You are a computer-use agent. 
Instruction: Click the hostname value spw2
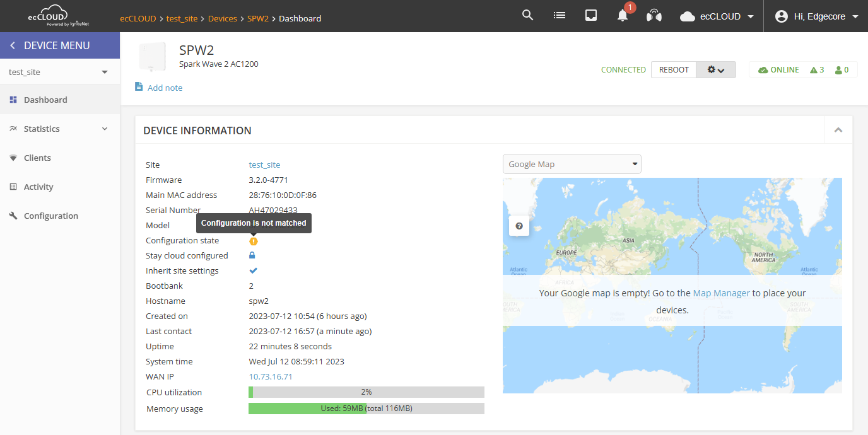[259, 301]
